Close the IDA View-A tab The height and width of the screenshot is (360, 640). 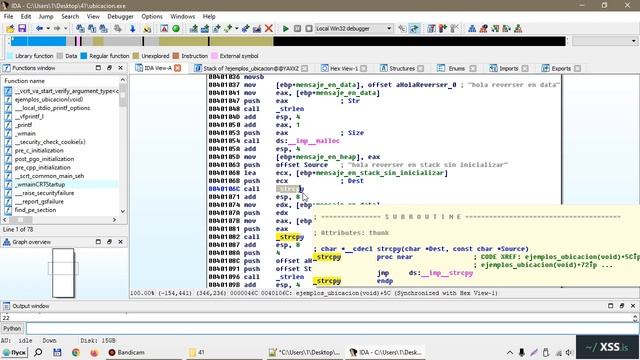(178, 68)
